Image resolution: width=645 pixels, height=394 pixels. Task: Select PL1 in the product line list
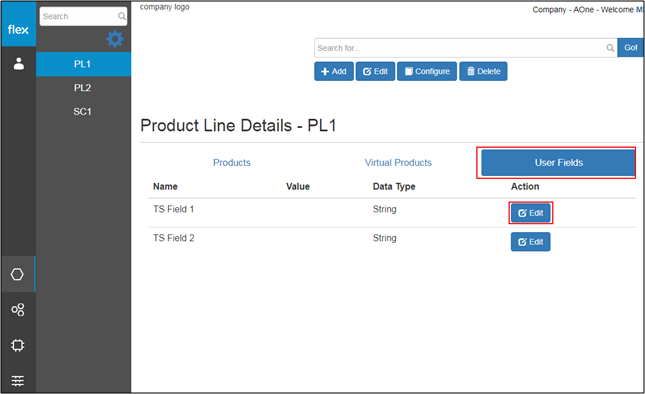84,64
